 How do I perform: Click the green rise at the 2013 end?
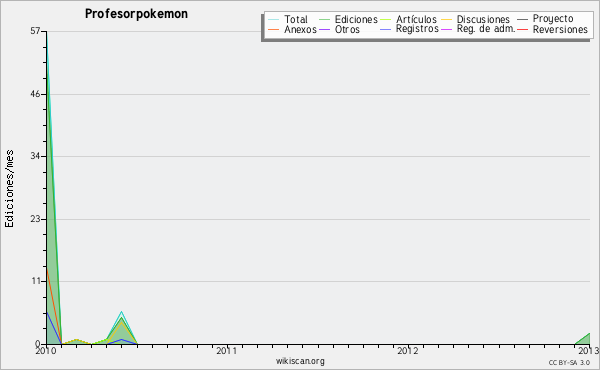pyautogui.click(x=583, y=339)
